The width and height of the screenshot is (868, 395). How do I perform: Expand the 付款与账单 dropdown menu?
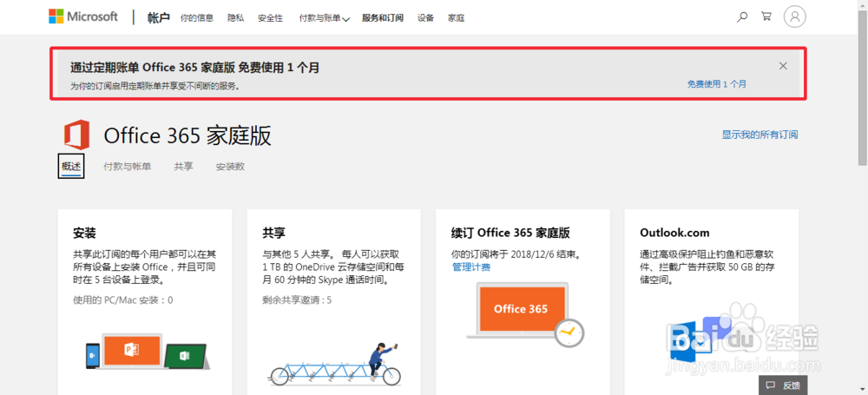click(324, 18)
